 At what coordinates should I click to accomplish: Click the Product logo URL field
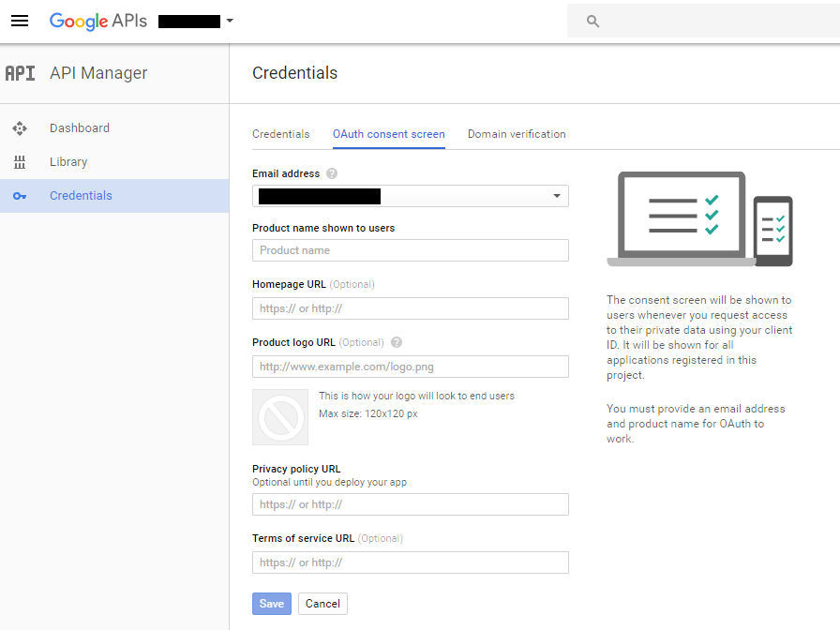tap(411, 367)
